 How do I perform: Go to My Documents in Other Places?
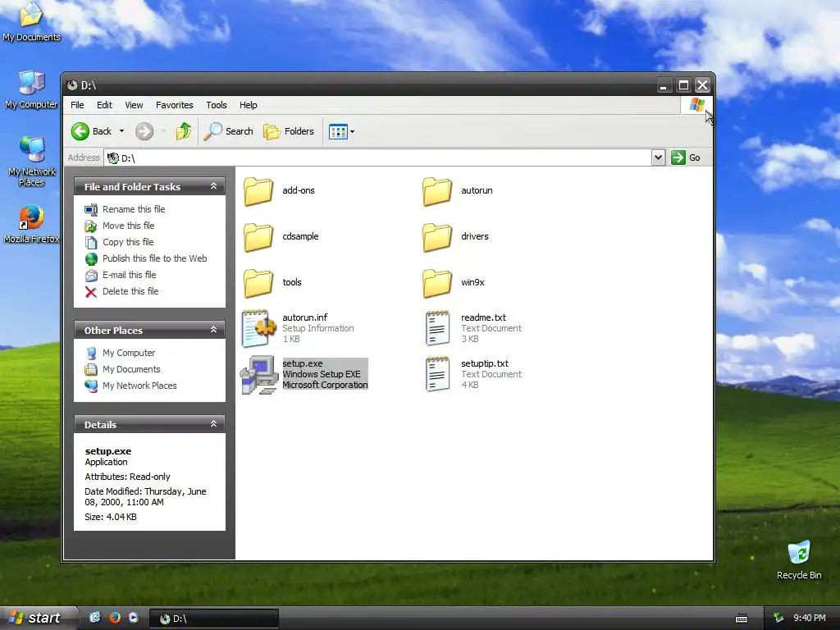(x=131, y=369)
